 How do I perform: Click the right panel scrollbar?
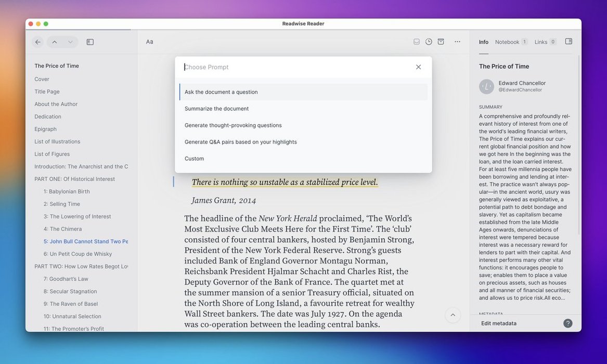(x=579, y=145)
